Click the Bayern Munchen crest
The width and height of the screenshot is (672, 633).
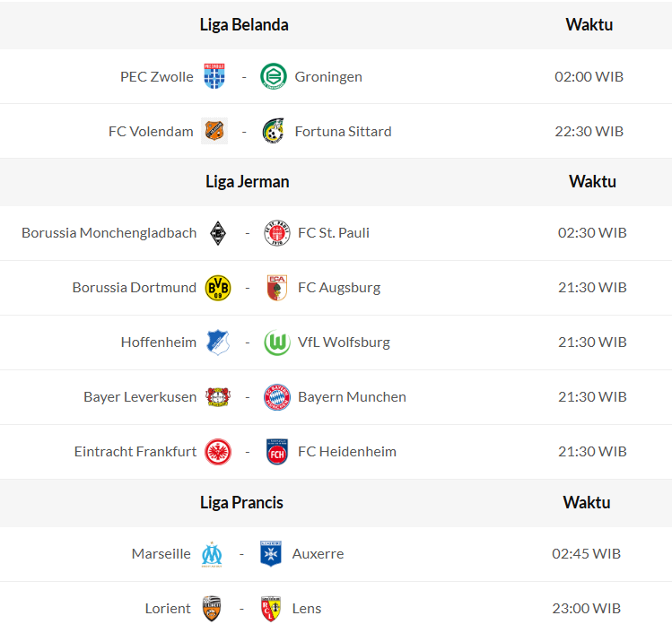[276, 397]
